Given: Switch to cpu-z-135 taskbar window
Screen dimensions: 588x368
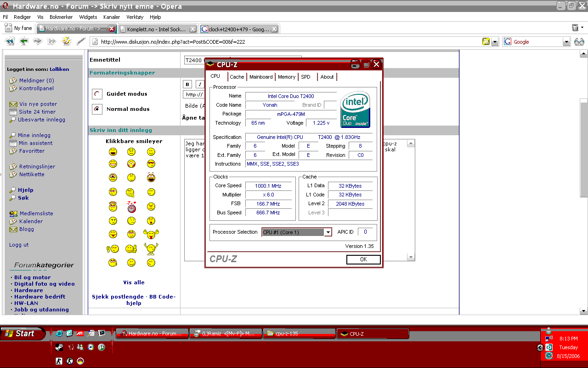Looking at the screenshot, I should (300, 333).
